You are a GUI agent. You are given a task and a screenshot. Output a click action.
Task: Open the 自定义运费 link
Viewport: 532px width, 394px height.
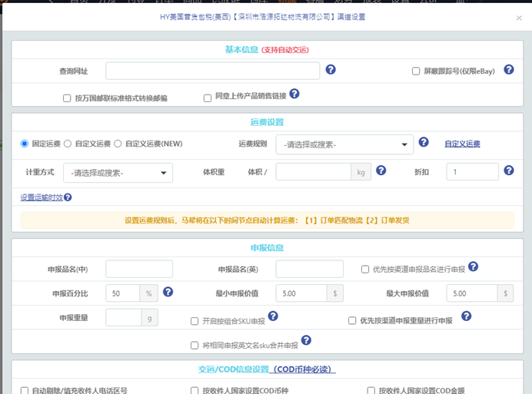coord(462,144)
